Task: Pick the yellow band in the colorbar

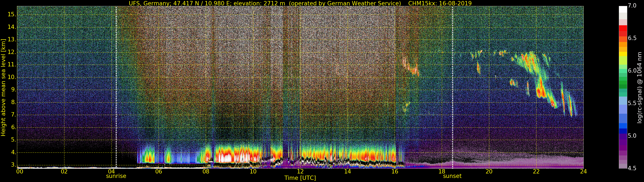Action: click(x=623, y=54)
